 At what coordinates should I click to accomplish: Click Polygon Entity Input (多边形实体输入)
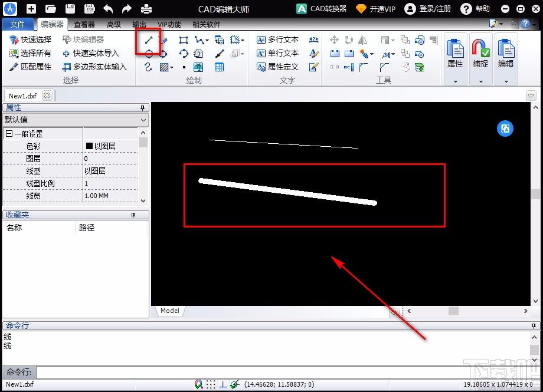point(94,67)
